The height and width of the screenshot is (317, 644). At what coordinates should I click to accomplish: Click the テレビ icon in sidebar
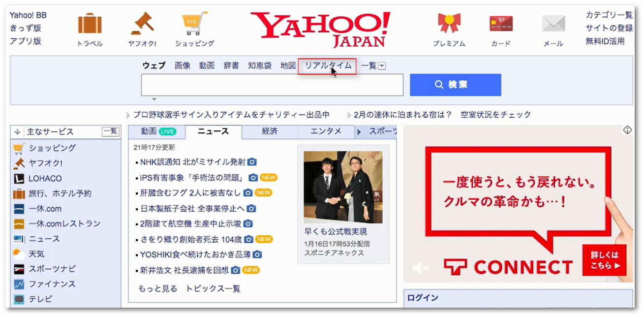pyautogui.click(x=19, y=299)
